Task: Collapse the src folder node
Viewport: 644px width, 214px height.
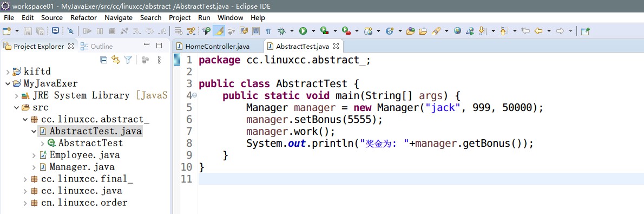Action: coord(16,108)
